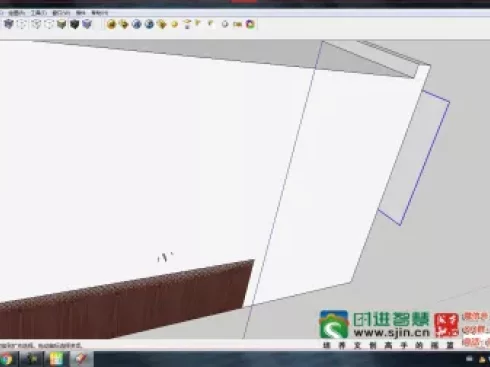Click gold sphere with arrow icon
The height and width of the screenshot is (367, 490).
pos(124,24)
